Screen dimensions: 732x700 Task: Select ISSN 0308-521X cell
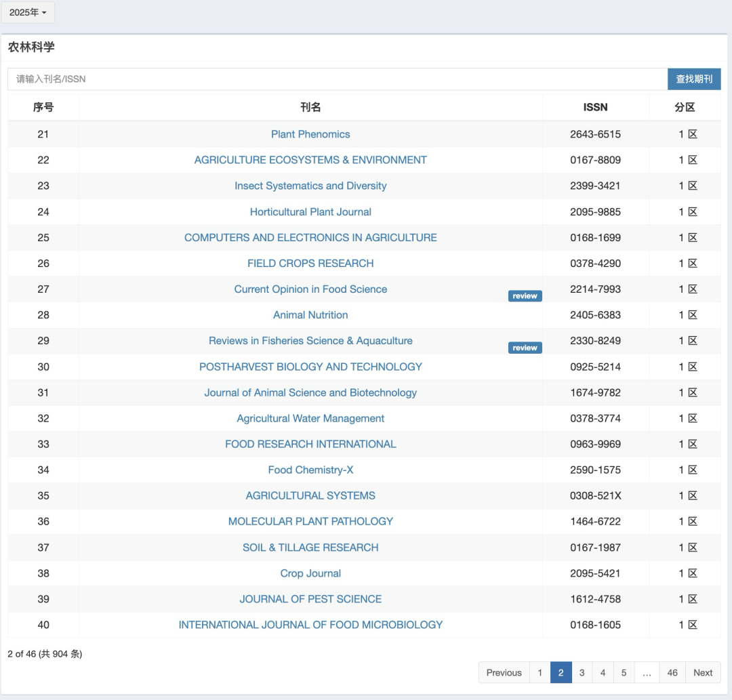click(x=595, y=495)
